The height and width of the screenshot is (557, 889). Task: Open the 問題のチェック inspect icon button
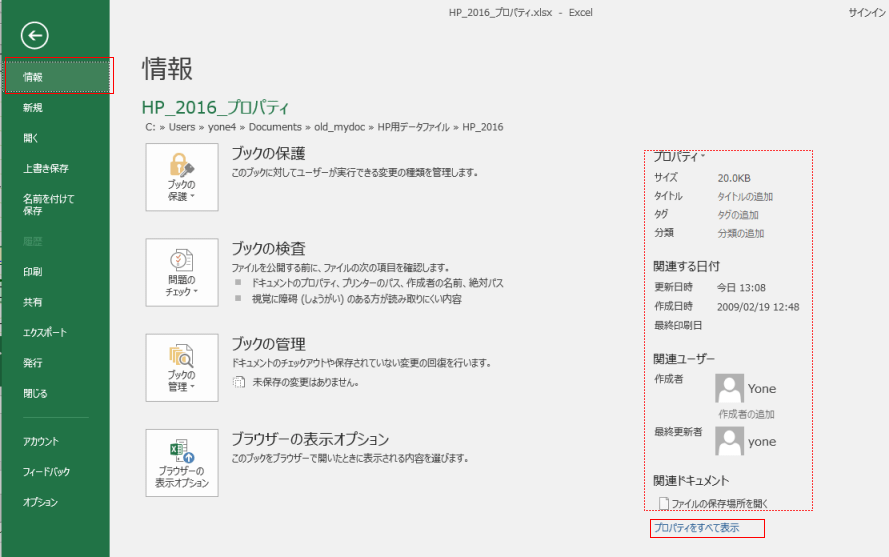[181, 272]
